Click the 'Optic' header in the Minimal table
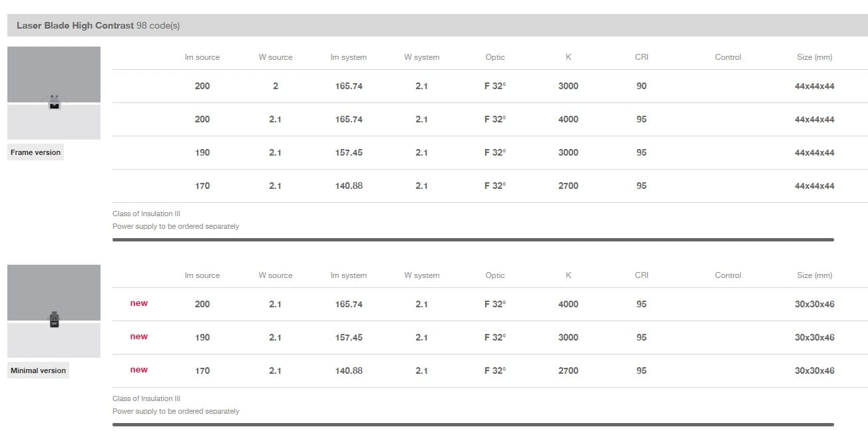 (495, 275)
